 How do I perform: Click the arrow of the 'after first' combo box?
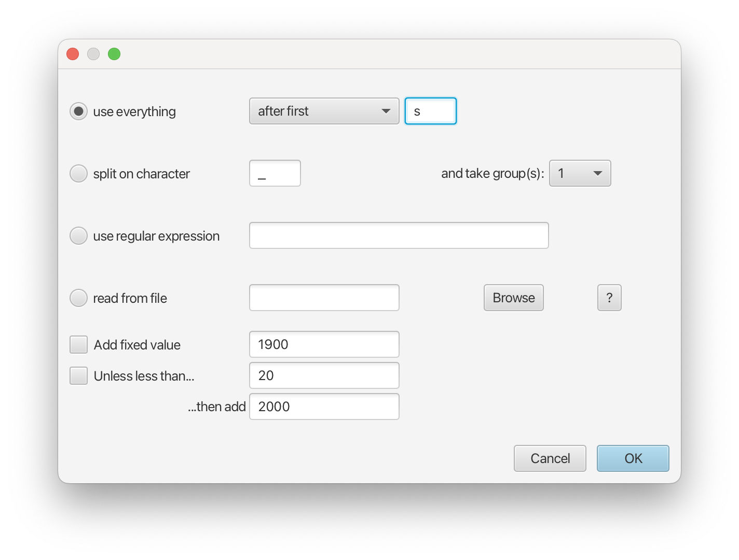[x=386, y=111]
